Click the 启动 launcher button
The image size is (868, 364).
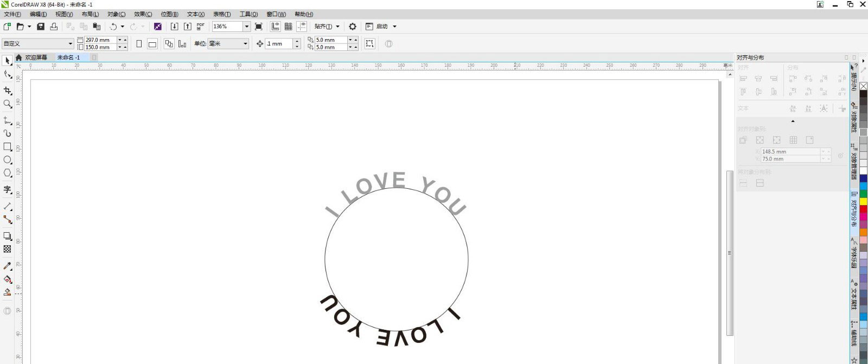[382, 27]
